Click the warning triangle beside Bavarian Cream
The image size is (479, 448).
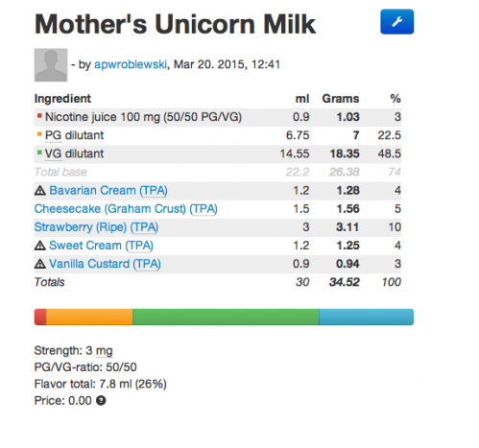[x=40, y=191]
